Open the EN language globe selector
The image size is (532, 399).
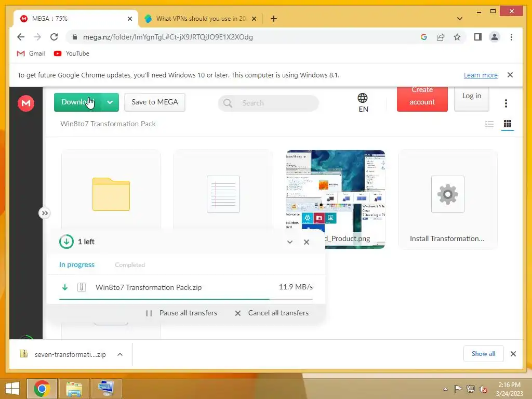(x=363, y=103)
